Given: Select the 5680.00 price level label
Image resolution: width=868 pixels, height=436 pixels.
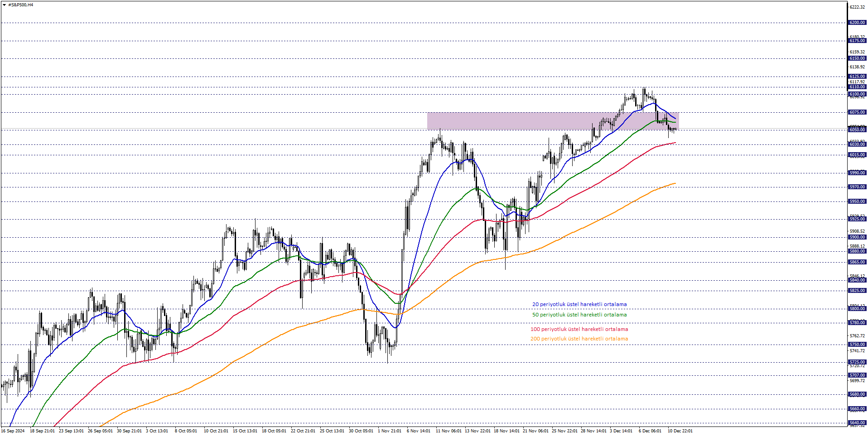Looking at the screenshot, I should coord(857,394).
